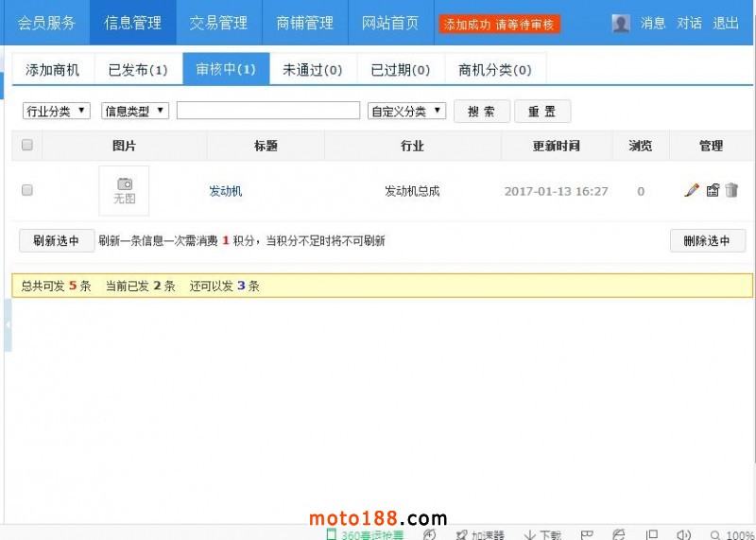
Task: Expand the 自定义分类 dropdown
Action: pyautogui.click(x=406, y=111)
